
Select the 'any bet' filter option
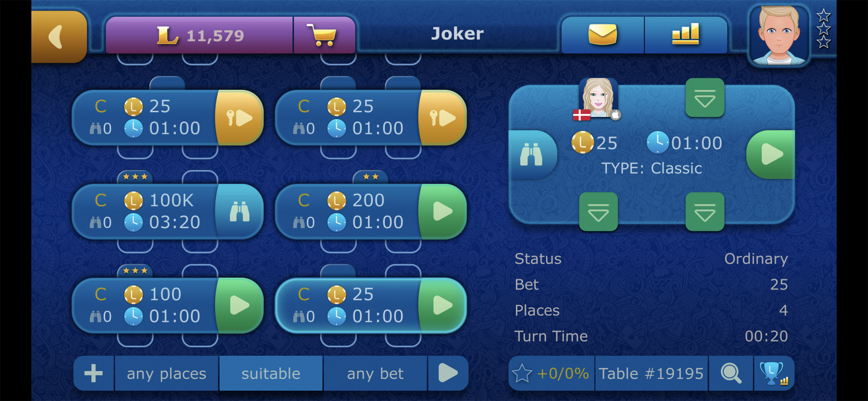pos(375,373)
